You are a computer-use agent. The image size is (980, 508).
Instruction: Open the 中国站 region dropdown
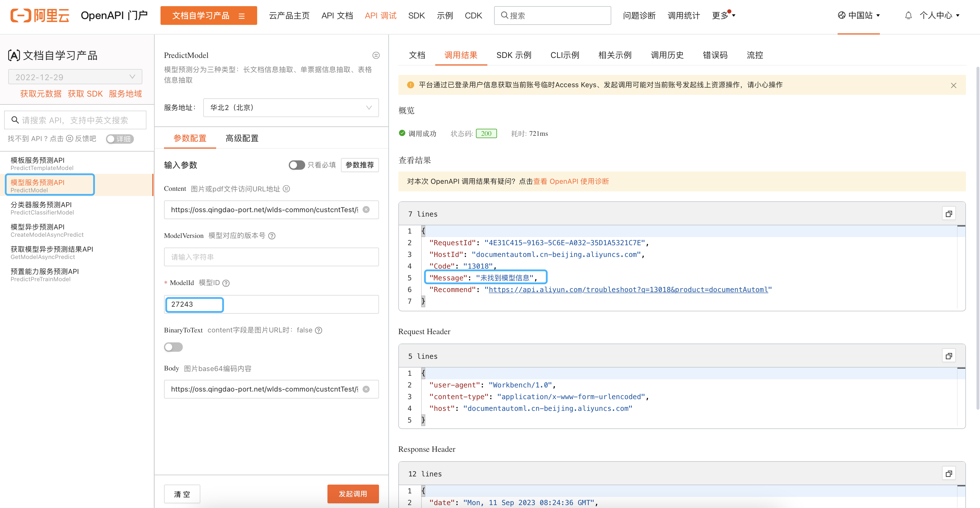tap(859, 15)
